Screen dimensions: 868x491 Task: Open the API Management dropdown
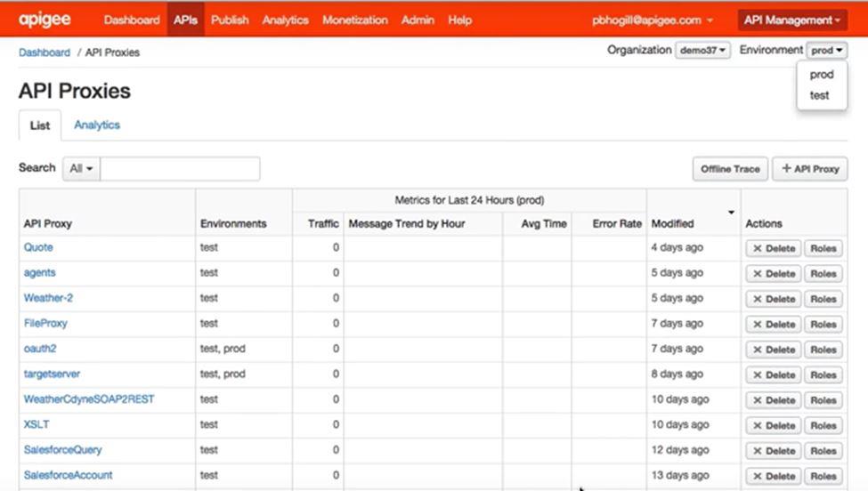click(x=792, y=20)
